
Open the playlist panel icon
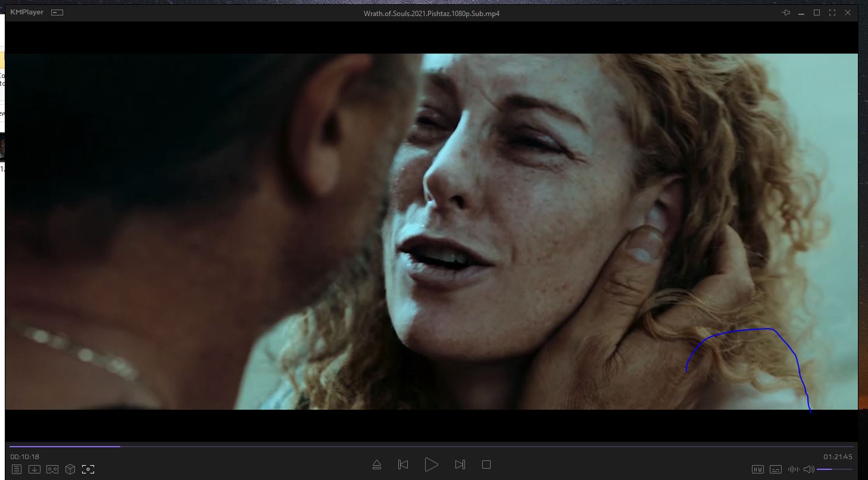point(17,469)
